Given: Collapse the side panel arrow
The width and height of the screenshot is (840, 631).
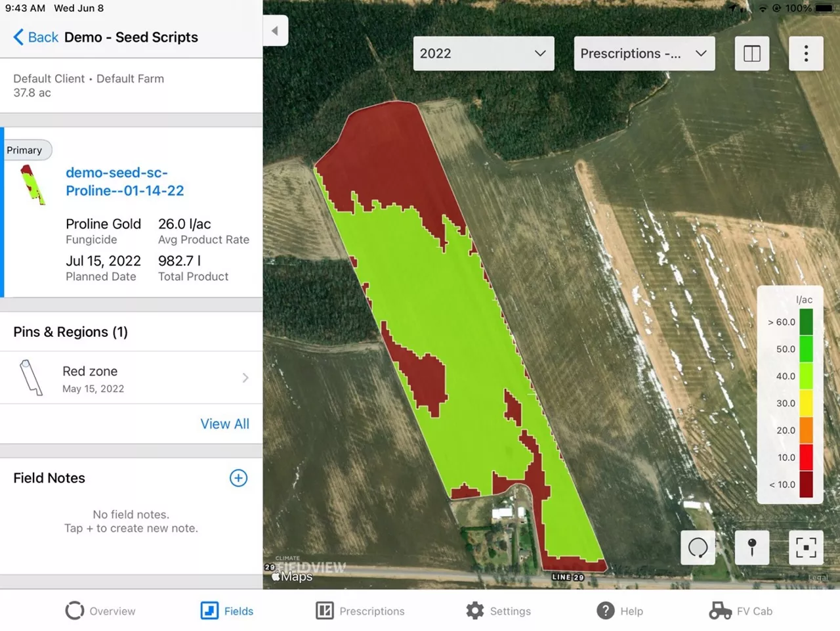Looking at the screenshot, I should click(x=275, y=30).
